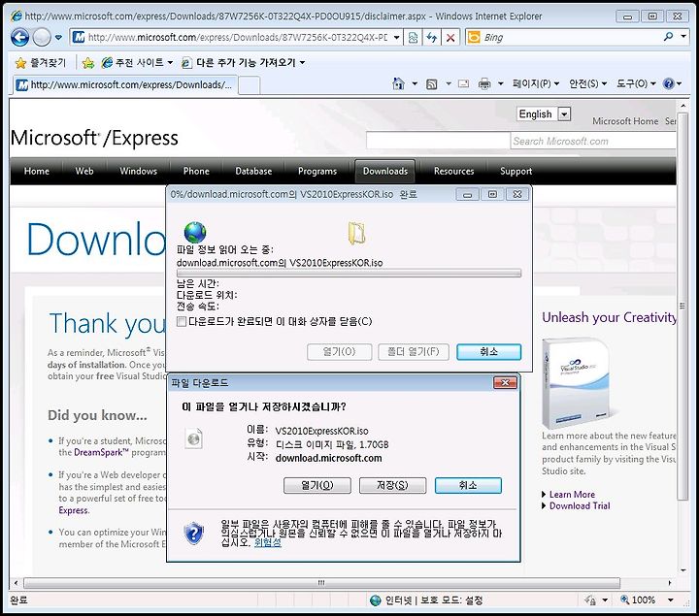Click Microsoft Home link
Screen dimensions: 699x616
625,121
